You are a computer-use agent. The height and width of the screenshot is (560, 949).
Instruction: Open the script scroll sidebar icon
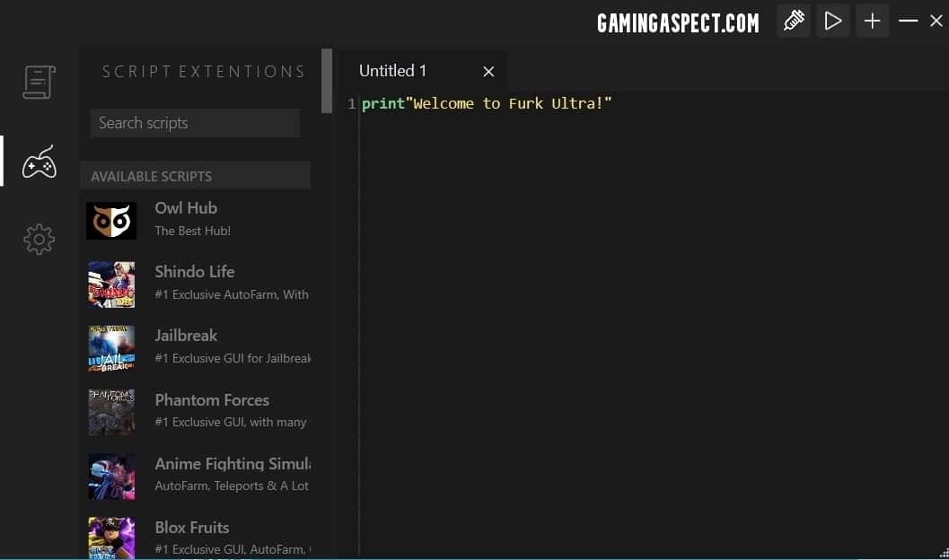pyautogui.click(x=40, y=83)
